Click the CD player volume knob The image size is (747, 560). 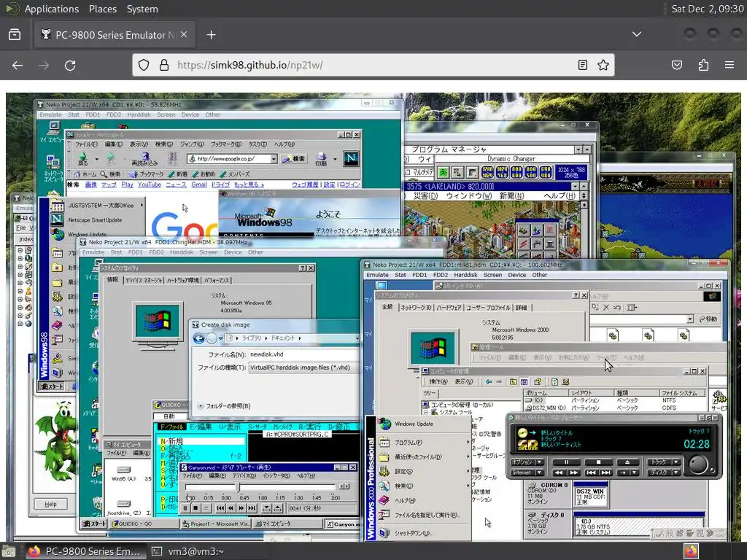698,464
